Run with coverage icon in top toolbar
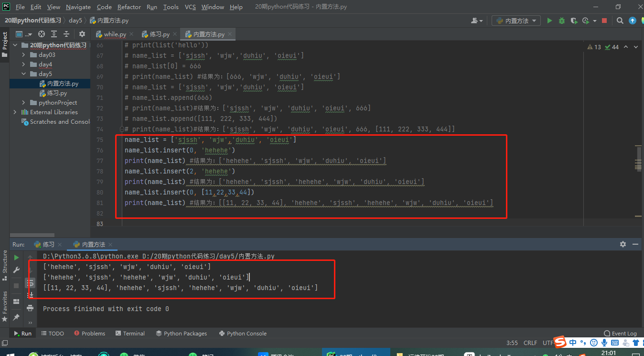 (573, 21)
